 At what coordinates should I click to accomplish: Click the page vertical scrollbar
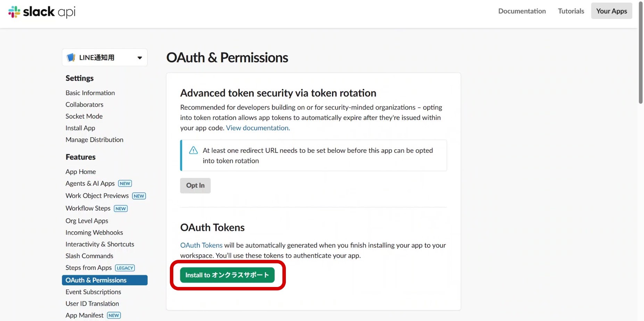[641, 52]
